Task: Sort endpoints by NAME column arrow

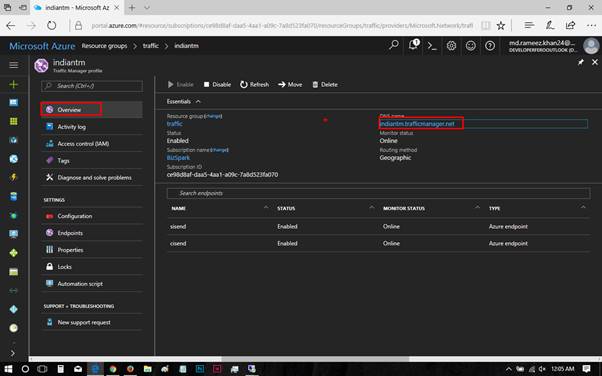Action: (x=266, y=207)
